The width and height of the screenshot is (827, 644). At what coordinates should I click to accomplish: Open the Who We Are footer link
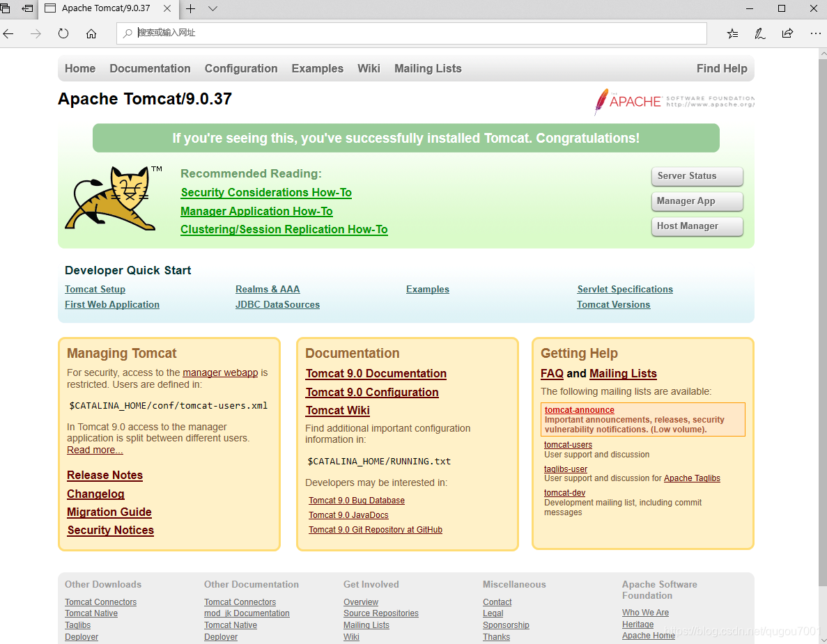coord(646,613)
